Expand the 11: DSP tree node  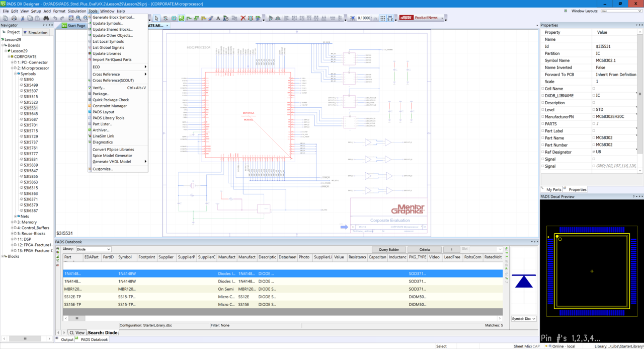coord(12,239)
